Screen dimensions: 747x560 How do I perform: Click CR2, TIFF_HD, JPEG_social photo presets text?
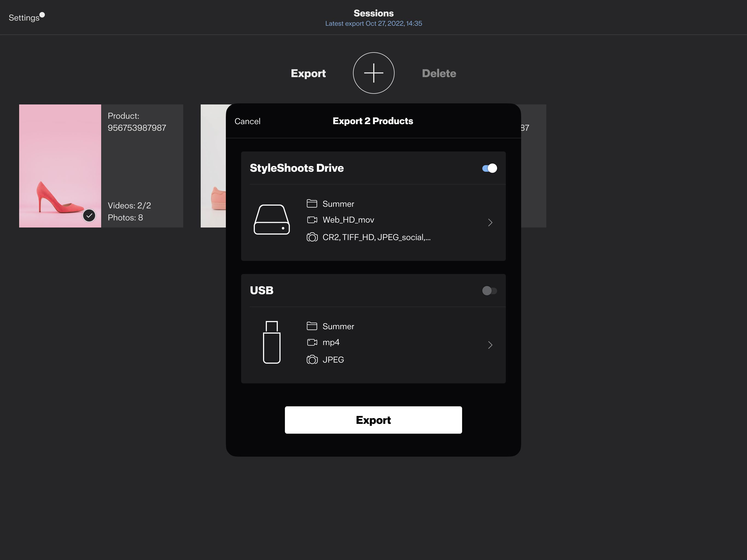click(377, 237)
